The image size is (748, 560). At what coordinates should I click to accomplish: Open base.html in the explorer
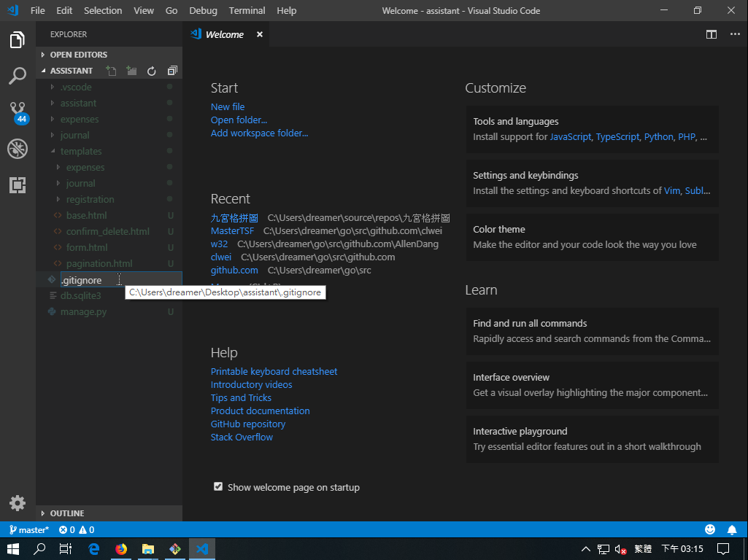pos(86,216)
